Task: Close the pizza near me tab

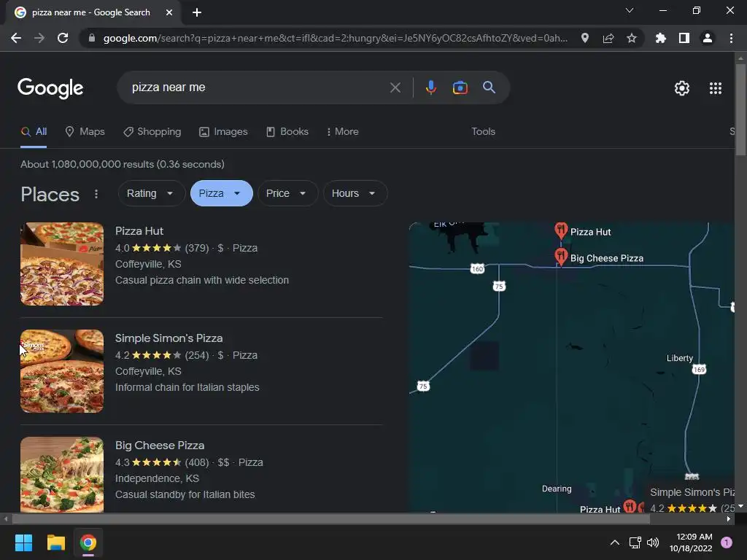Action: [169, 12]
